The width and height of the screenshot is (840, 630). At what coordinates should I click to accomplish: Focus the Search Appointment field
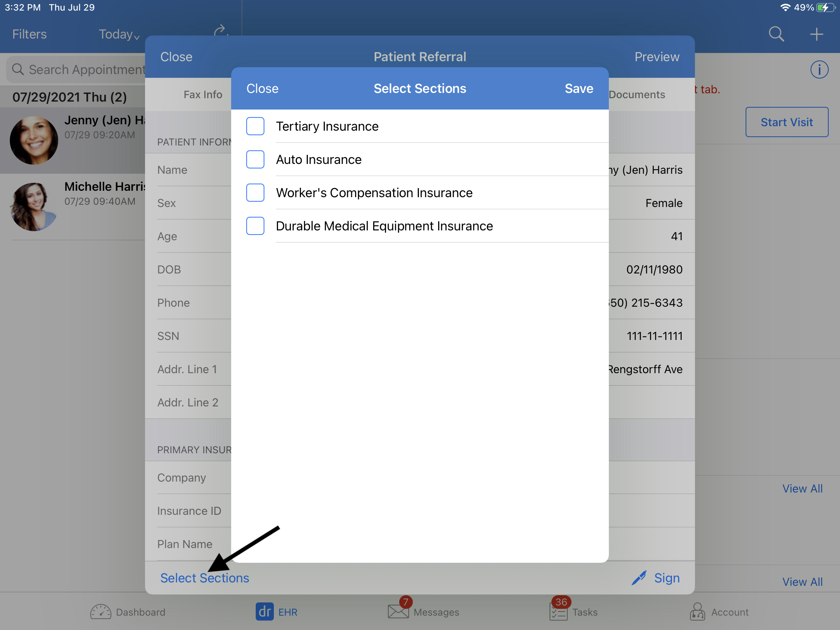(76, 69)
